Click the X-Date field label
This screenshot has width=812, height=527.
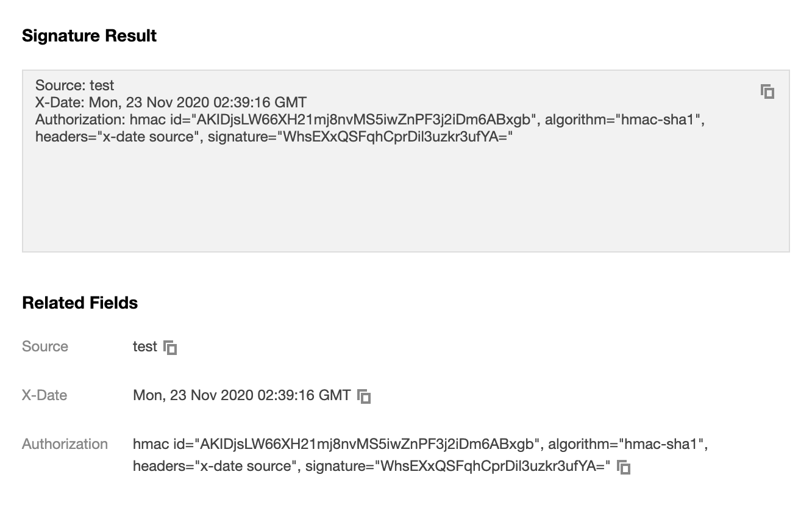click(45, 395)
